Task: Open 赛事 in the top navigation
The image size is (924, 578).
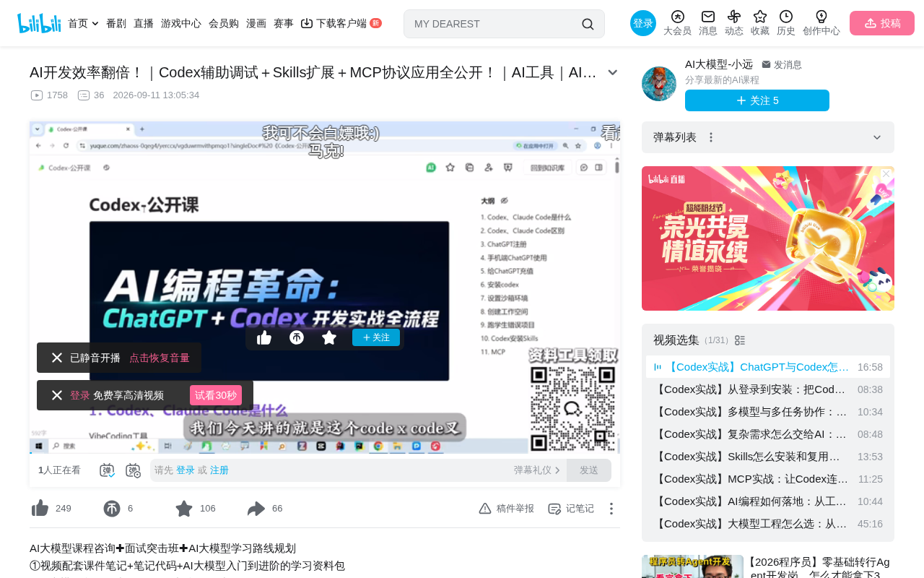Action: [284, 23]
